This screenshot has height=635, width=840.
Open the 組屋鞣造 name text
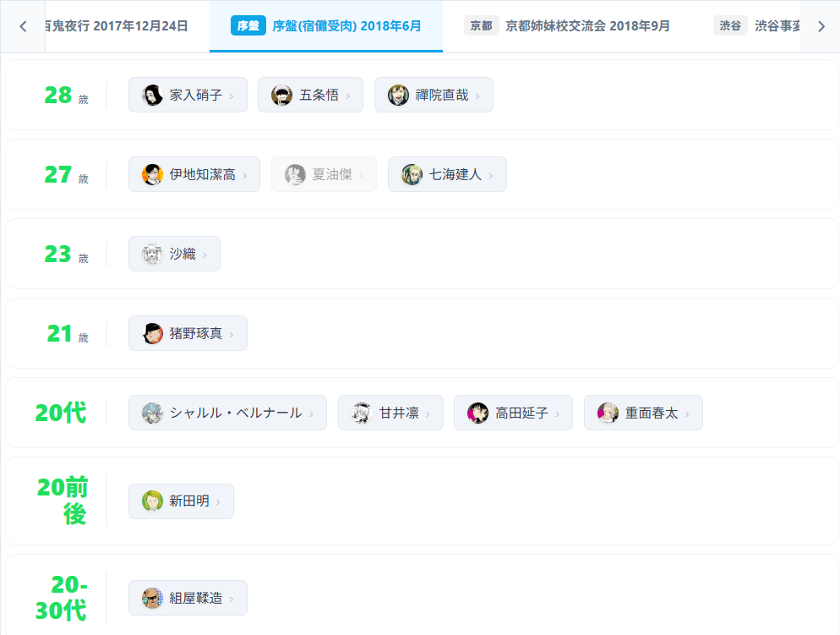pos(195,598)
